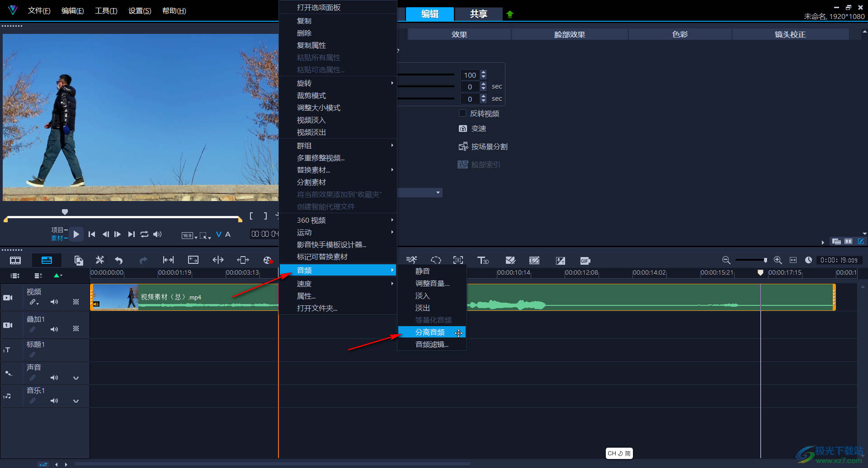Click the Play button in preview
868x468 pixels.
click(x=76, y=234)
